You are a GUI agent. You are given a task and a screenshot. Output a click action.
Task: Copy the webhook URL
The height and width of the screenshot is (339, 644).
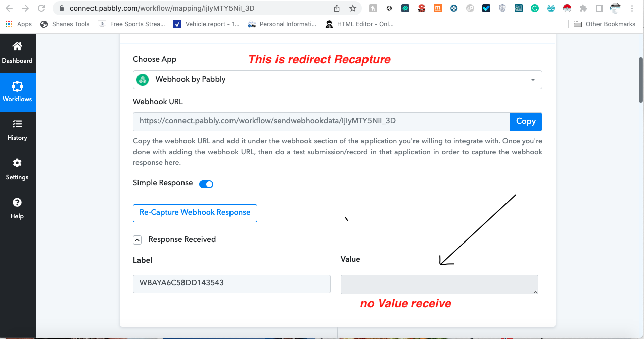click(x=526, y=121)
